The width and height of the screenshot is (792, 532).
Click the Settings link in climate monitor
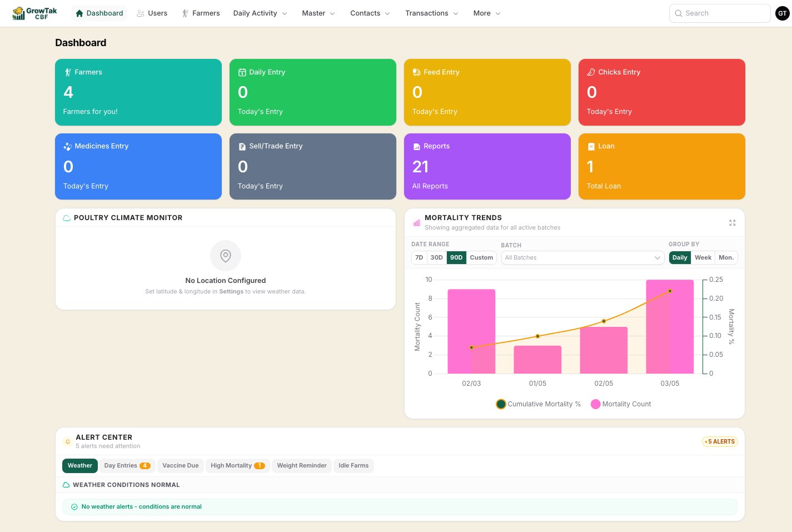[x=231, y=291]
